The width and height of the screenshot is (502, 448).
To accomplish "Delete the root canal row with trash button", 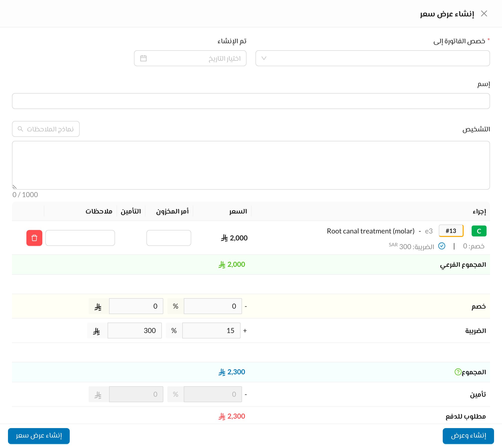I will click(34, 238).
